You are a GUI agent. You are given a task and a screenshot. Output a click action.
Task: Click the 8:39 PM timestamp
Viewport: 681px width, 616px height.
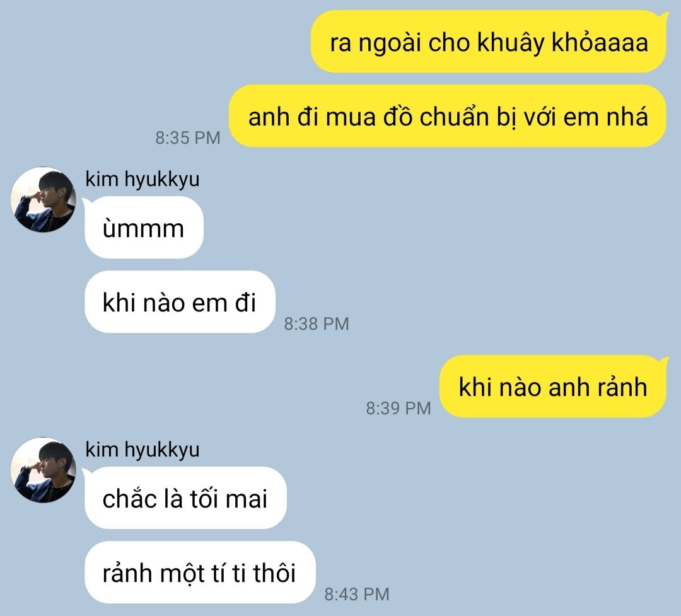click(x=399, y=408)
